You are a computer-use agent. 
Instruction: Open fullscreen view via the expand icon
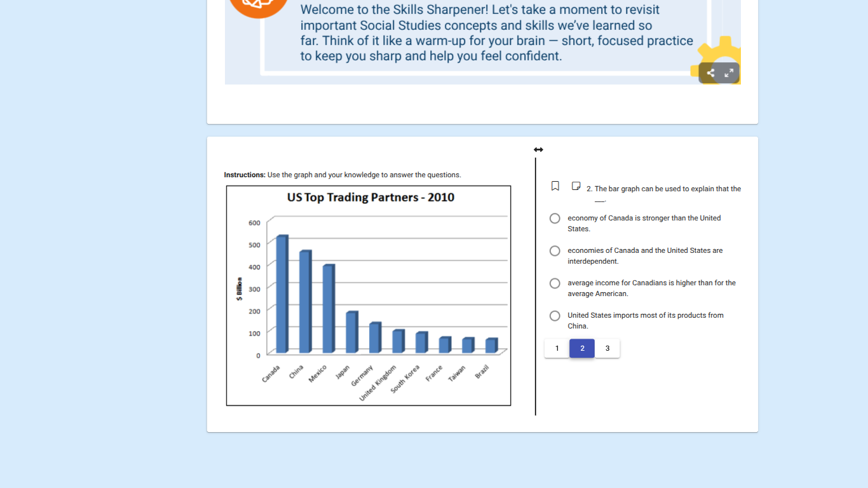[728, 72]
